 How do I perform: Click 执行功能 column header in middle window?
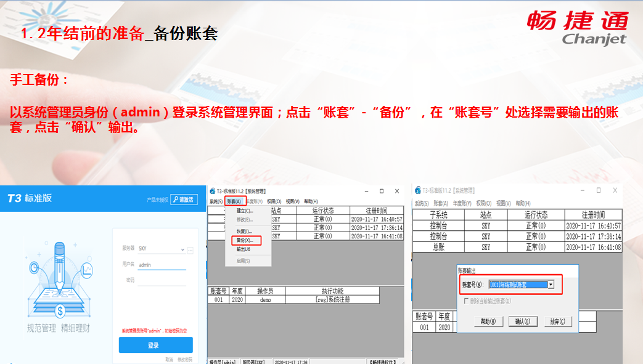[332, 291]
